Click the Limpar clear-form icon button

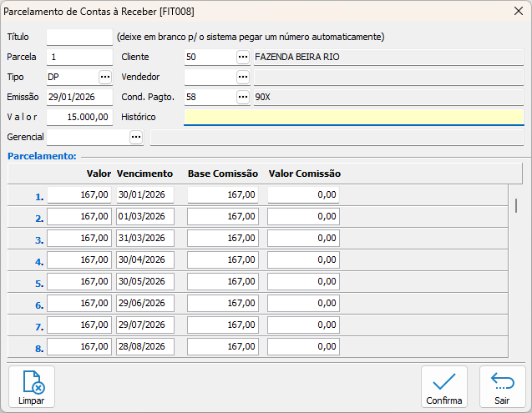[32, 386]
